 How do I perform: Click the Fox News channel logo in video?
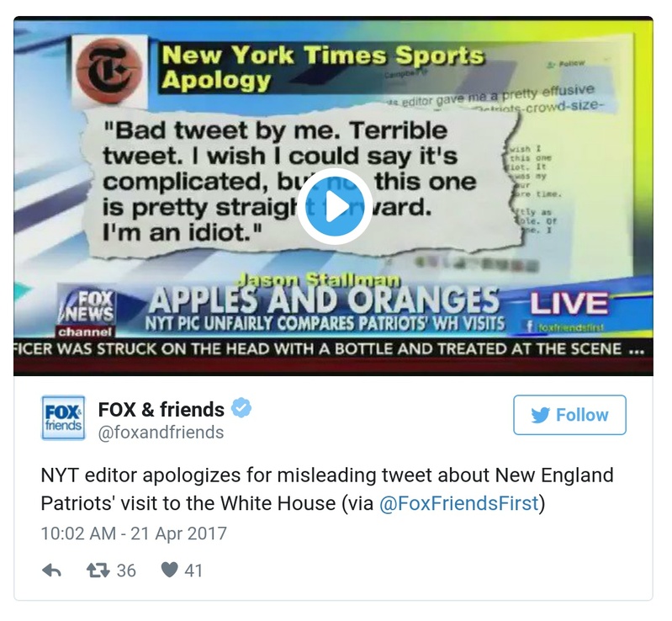pos(86,314)
